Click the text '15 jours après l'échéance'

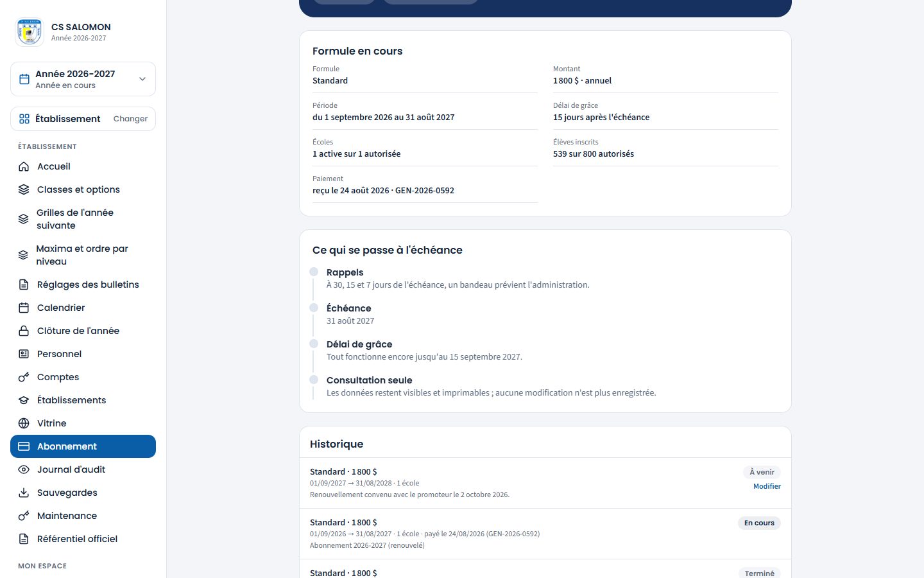(601, 118)
